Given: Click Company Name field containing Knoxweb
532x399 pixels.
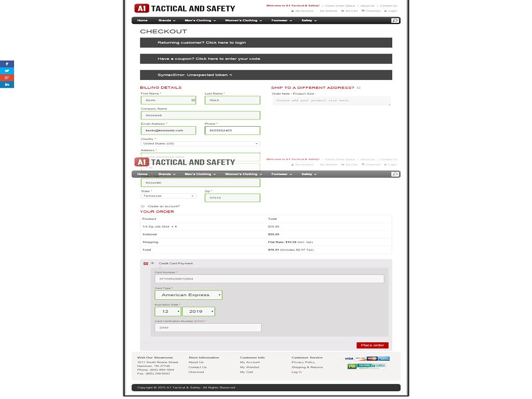Looking at the screenshot, I should click(x=201, y=115).
